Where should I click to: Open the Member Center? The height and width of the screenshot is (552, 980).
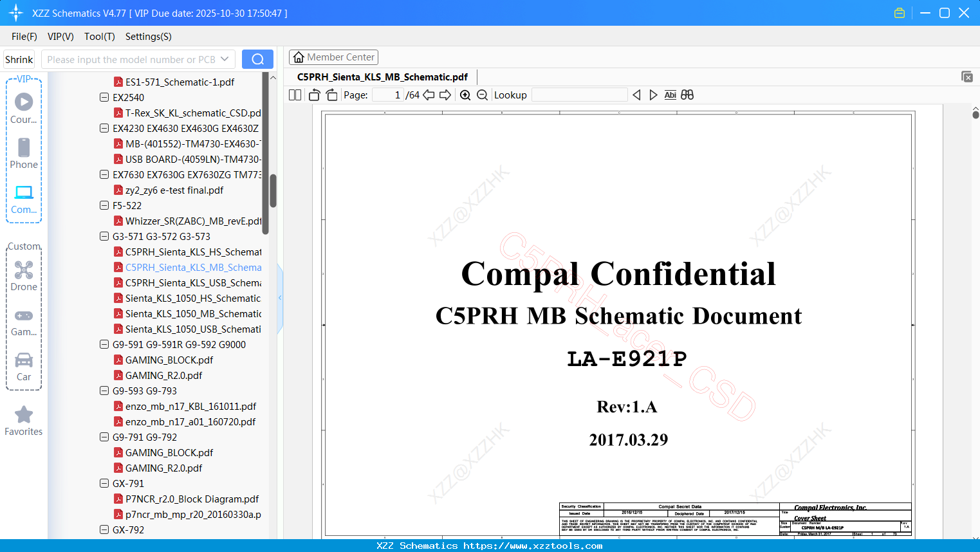pos(333,57)
